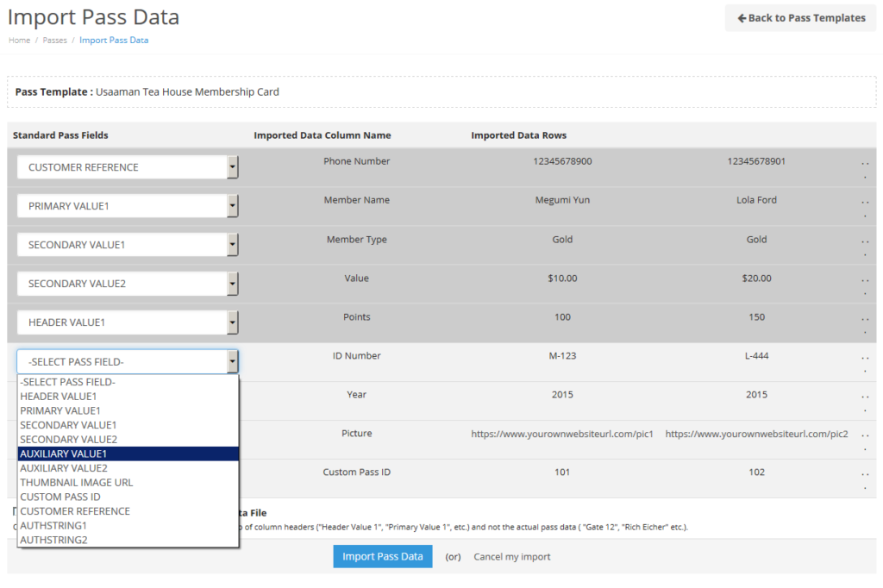The image size is (883, 588).
Task: Click the 102 custom pass ID cell
Action: 756,472
